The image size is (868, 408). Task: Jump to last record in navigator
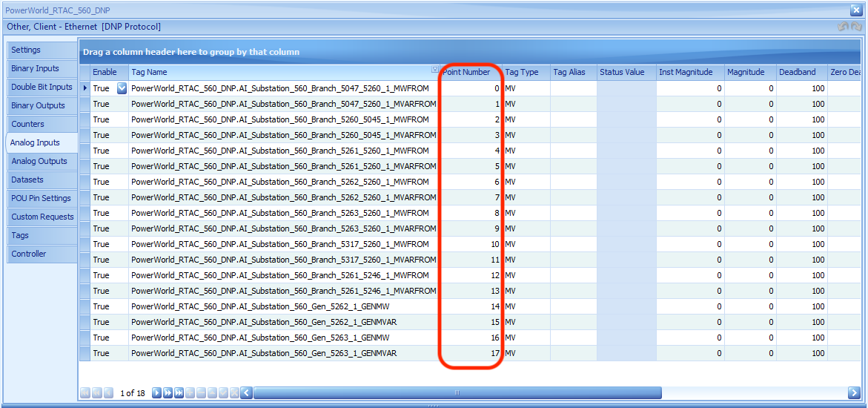[x=179, y=393]
